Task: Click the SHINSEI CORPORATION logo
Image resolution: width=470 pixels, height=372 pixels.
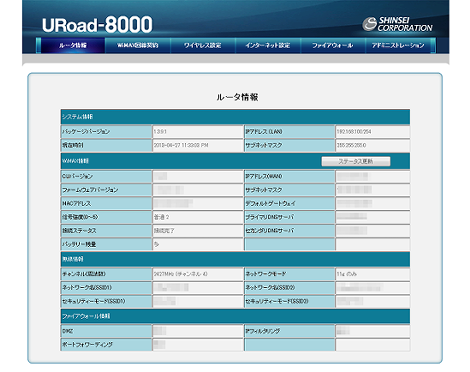Action: pyautogui.click(x=397, y=24)
